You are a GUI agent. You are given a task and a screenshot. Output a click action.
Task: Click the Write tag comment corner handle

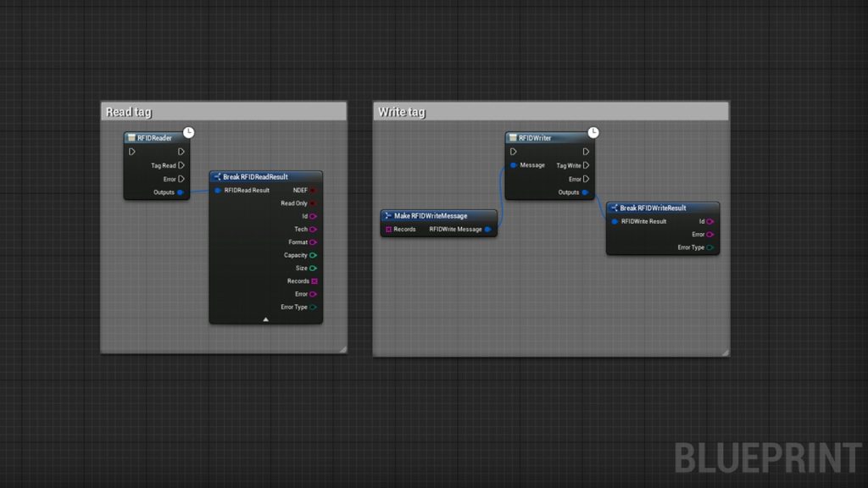[x=726, y=352]
